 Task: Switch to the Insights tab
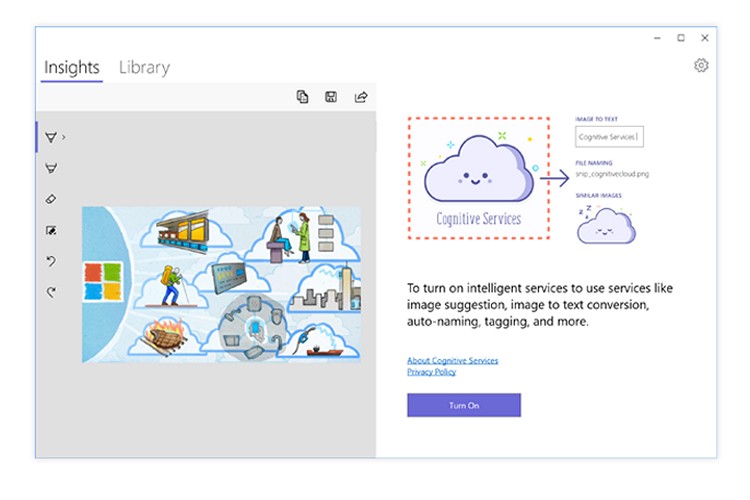tap(72, 67)
